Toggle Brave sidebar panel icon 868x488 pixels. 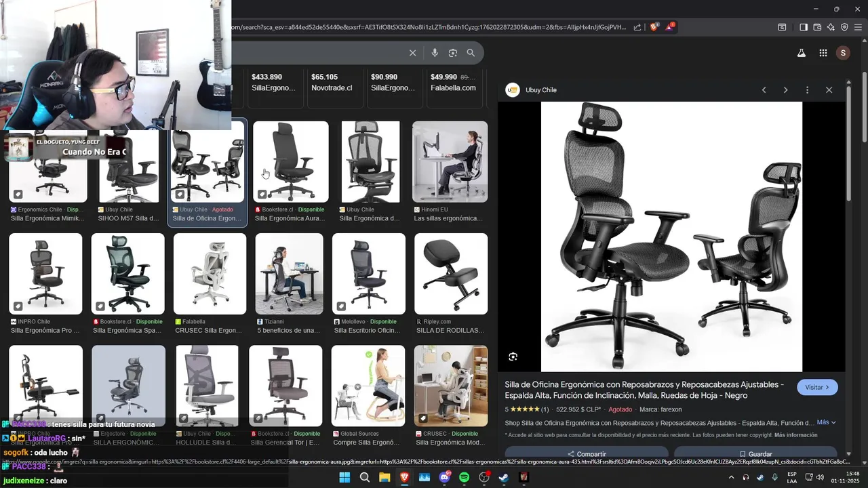click(804, 27)
